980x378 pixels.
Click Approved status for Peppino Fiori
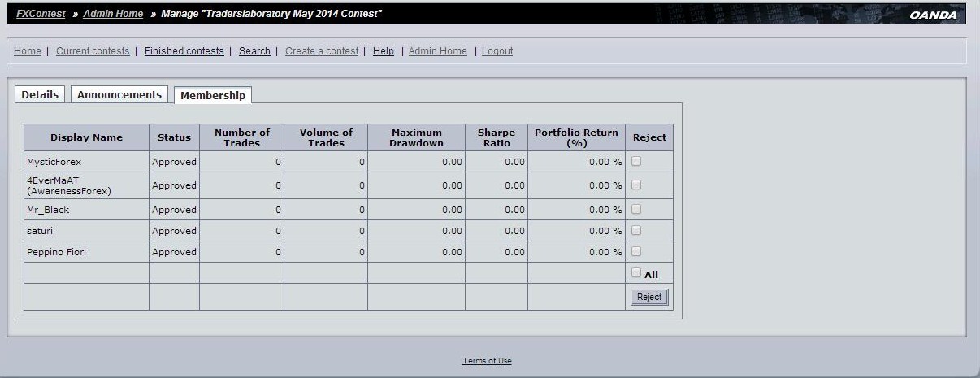174,252
